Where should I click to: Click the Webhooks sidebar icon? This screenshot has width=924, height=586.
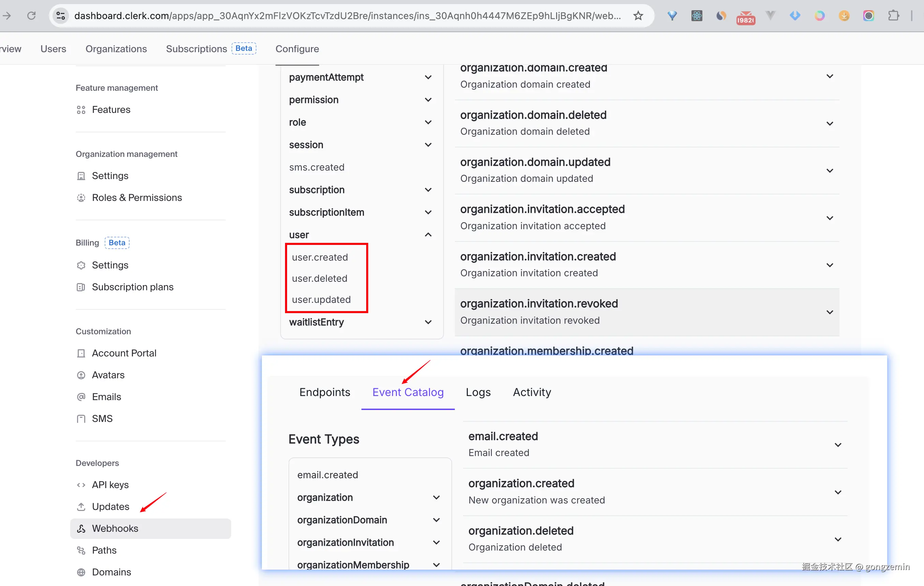pos(81,528)
